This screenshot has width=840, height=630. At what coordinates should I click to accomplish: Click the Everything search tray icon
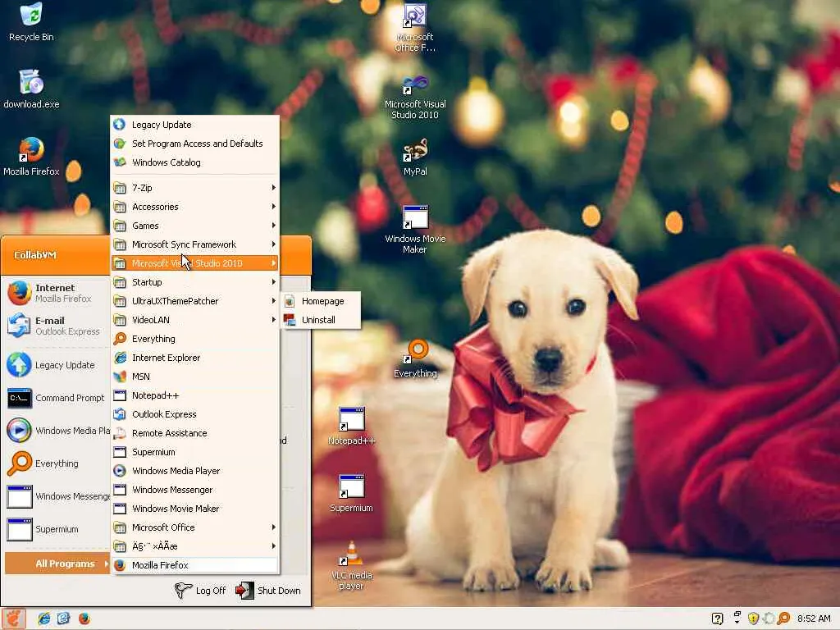click(x=783, y=619)
